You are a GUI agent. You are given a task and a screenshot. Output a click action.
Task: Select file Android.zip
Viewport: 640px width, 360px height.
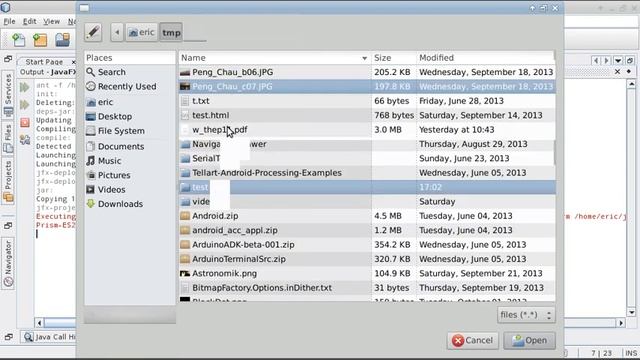point(367,216)
